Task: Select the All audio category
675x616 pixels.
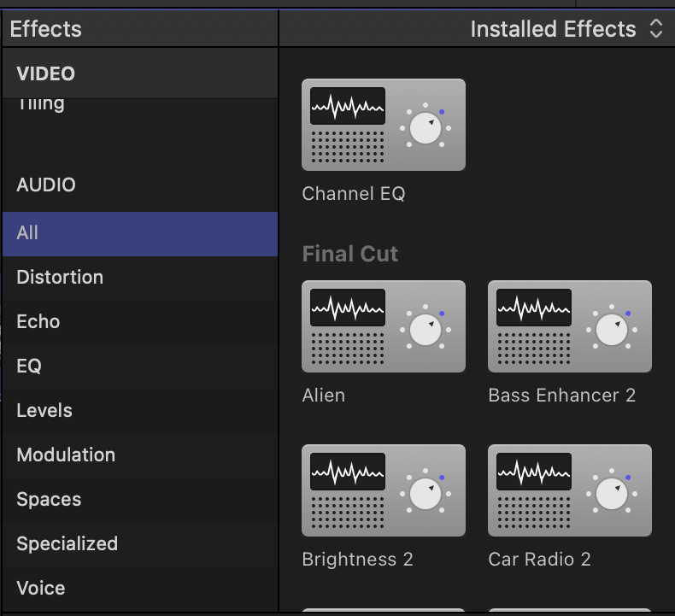Action: coord(140,234)
